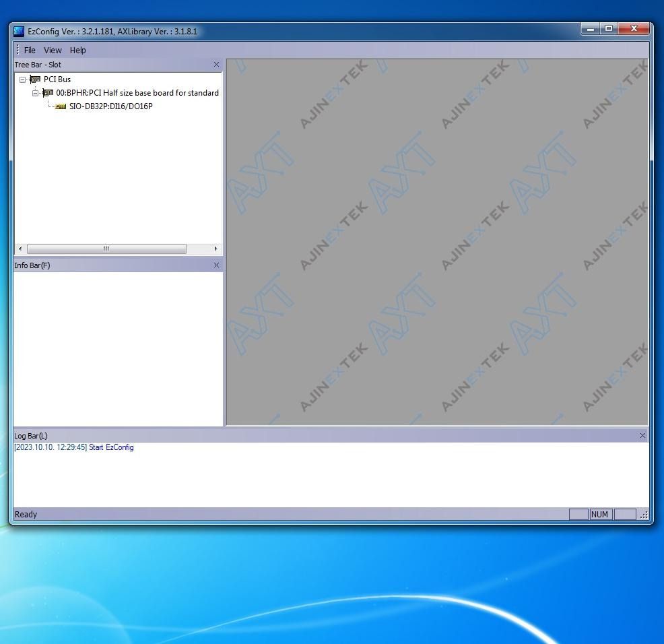Screen dimensions: 664x644
Task: Close the Info Bar(F) panel
Action: (216, 265)
